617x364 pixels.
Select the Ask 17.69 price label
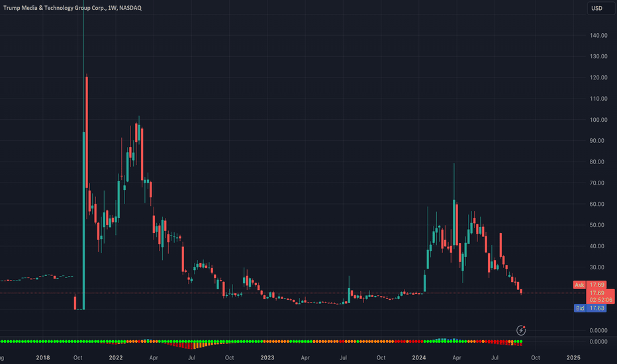tap(590, 285)
